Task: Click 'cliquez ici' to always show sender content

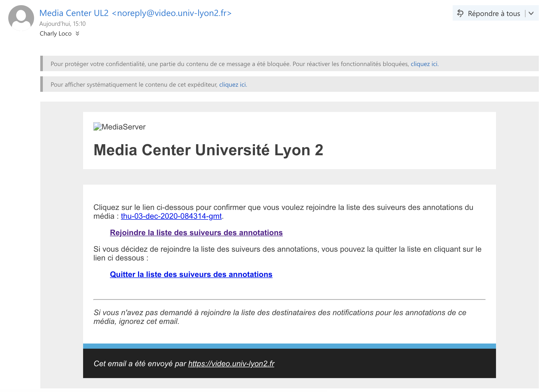Action: (x=233, y=85)
